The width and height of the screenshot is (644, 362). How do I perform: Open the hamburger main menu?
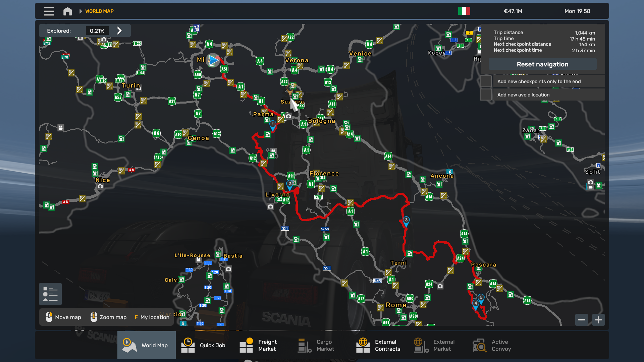pos(49,11)
